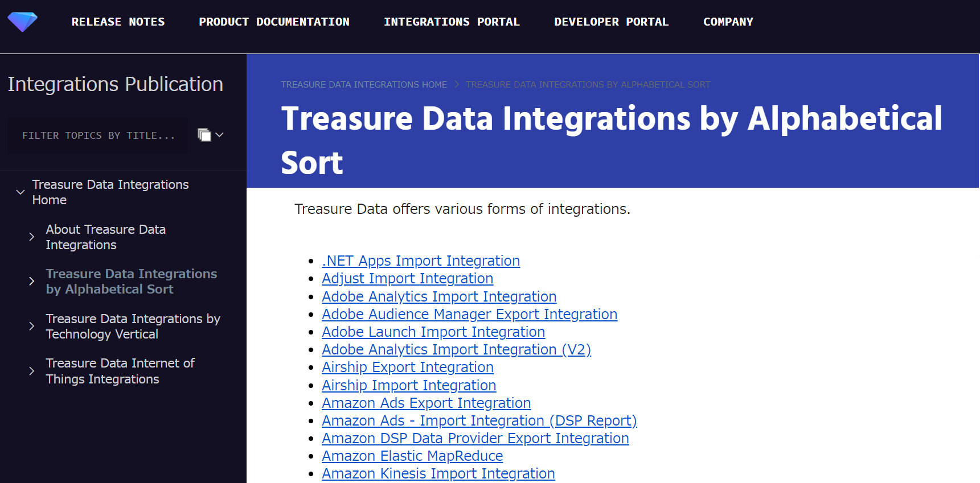Click the stacked pages icon beside the filter box
This screenshot has height=483, width=980.
click(x=203, y=135)
